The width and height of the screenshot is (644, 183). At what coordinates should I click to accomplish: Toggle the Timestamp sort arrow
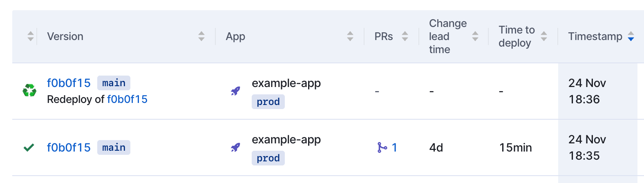click(631, 36)
